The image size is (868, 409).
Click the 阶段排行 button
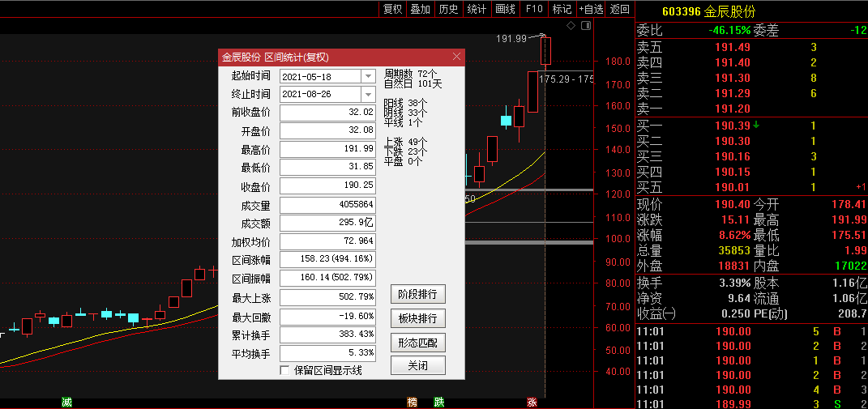(x=418, y=295)
